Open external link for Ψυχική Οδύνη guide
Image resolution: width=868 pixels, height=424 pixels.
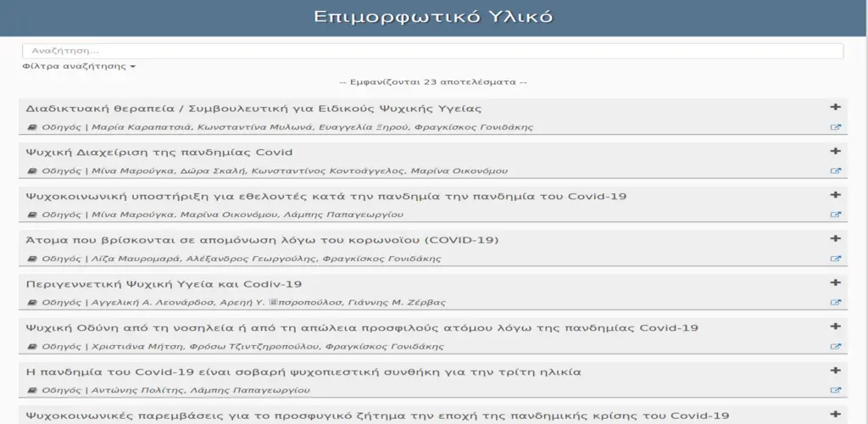[x=835, y=347]
